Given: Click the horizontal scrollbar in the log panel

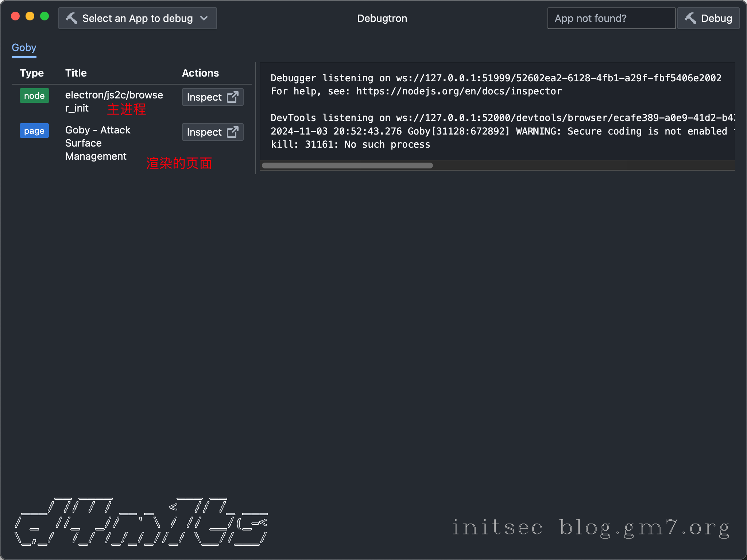Looking at the screenshot, I should click(x=347, y=166).
